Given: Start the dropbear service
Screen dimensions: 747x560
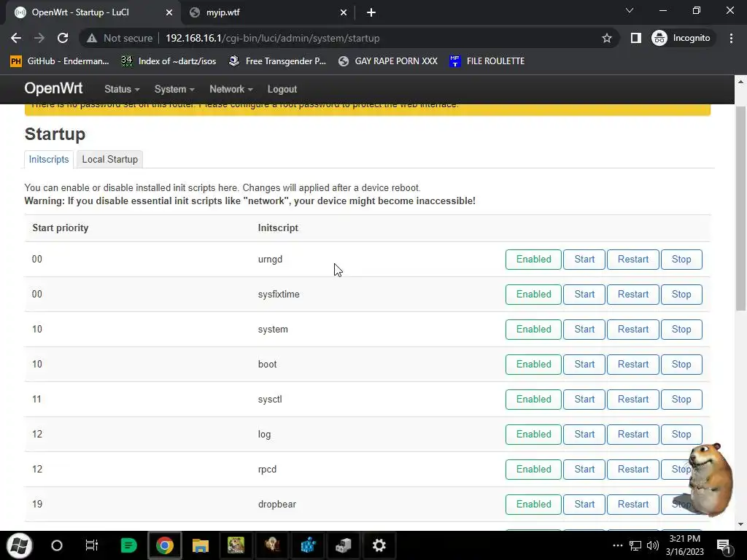Looking at the screenshot, I should (x=584, y=505).
